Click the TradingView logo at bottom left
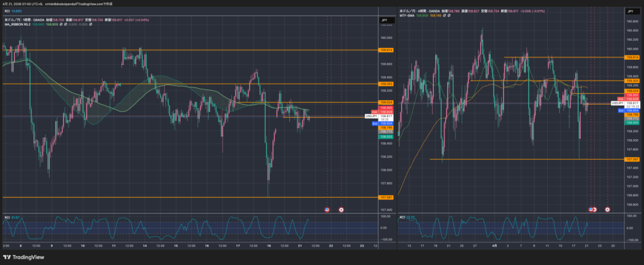Viewport: 644px width, 265px height. coord(28,257)
